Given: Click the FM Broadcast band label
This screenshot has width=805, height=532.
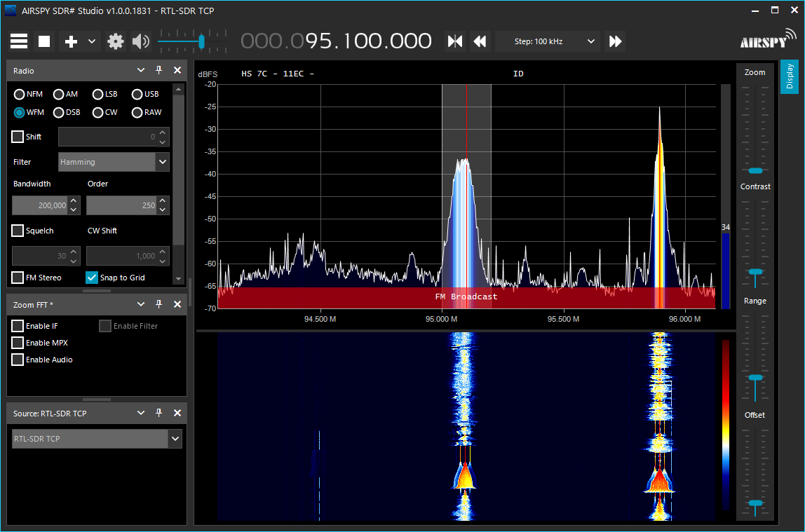Looking at the screenshot, I should click(x=466, y=296).
